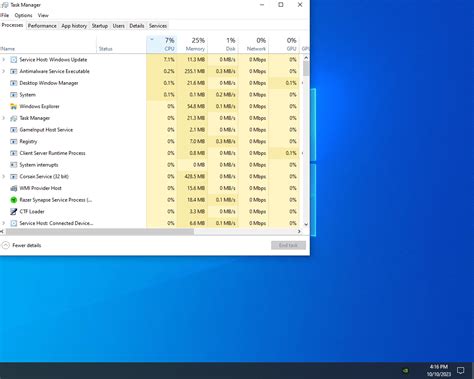Viewport: 474px width, 379px height.
Task: Click the 255.1 MB memory value for Antimalware
Action: (195, 71)
